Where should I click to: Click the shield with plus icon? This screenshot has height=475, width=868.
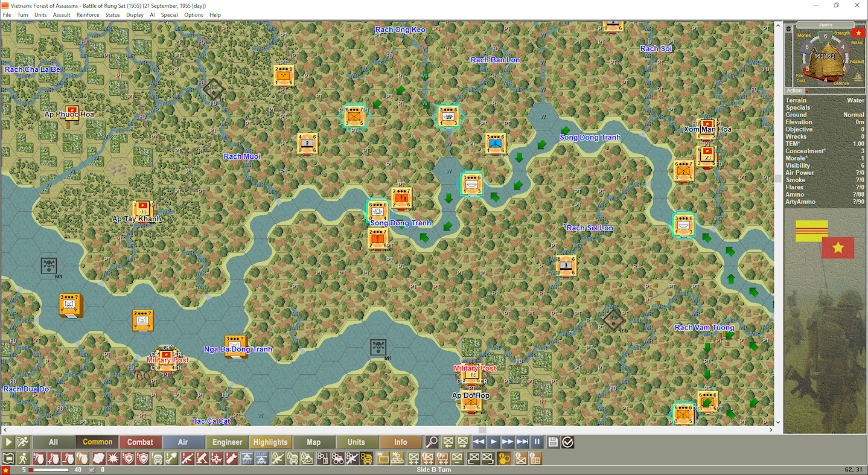click(129, 459)
